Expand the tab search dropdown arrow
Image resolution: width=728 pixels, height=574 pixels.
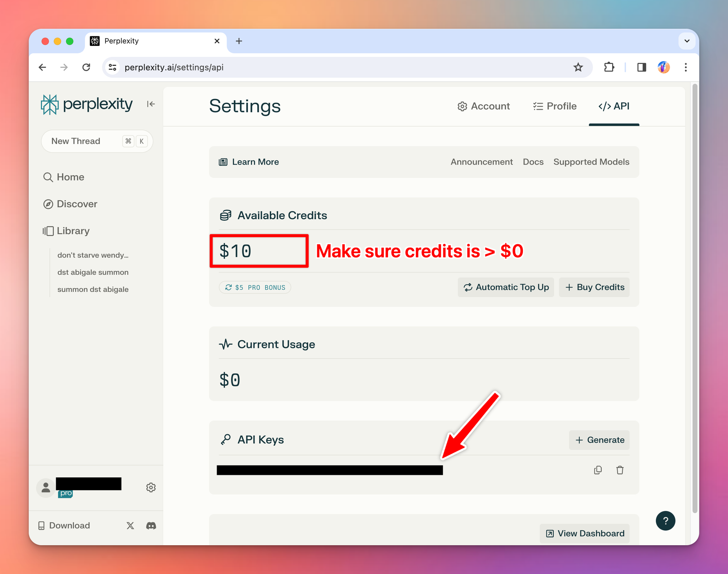pyautogui.click(x=687, y=41)
